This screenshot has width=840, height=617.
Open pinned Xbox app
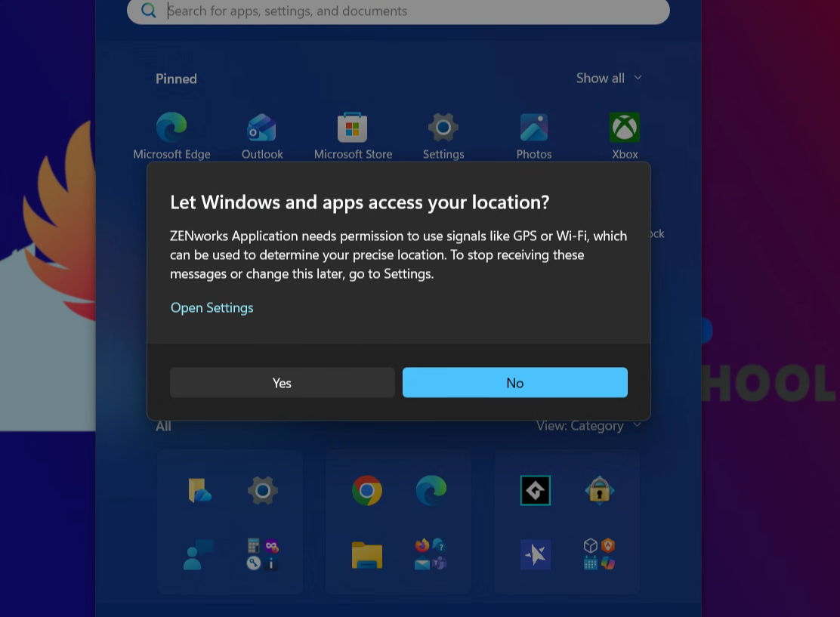click(x=625, y=136)
